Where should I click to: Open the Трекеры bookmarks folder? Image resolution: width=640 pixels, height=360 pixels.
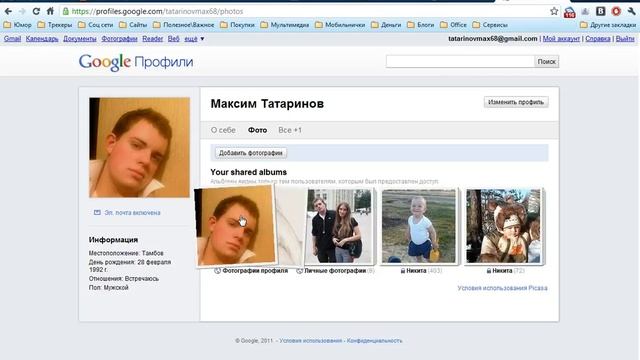pyautogui.click(x=55, y=25)
